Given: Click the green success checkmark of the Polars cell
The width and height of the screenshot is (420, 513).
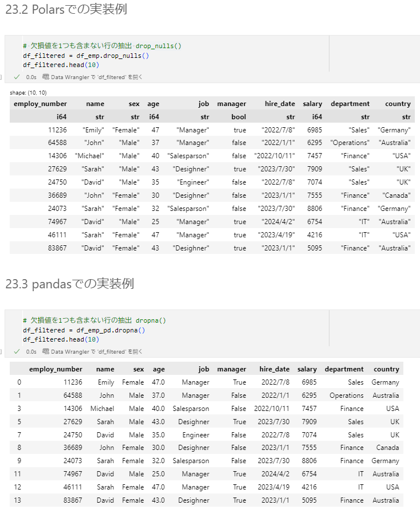Looking at the screenshot, I should click(17, 77).
